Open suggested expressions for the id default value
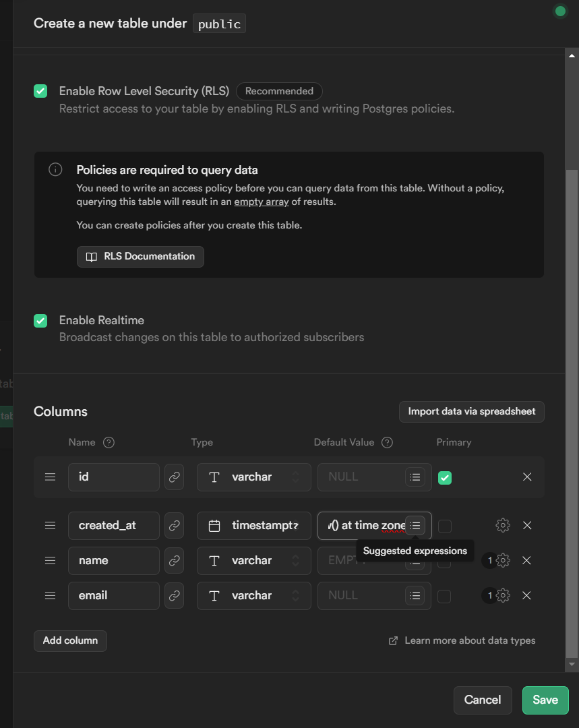This screenshot has width=579, height=728. point(415,477)
